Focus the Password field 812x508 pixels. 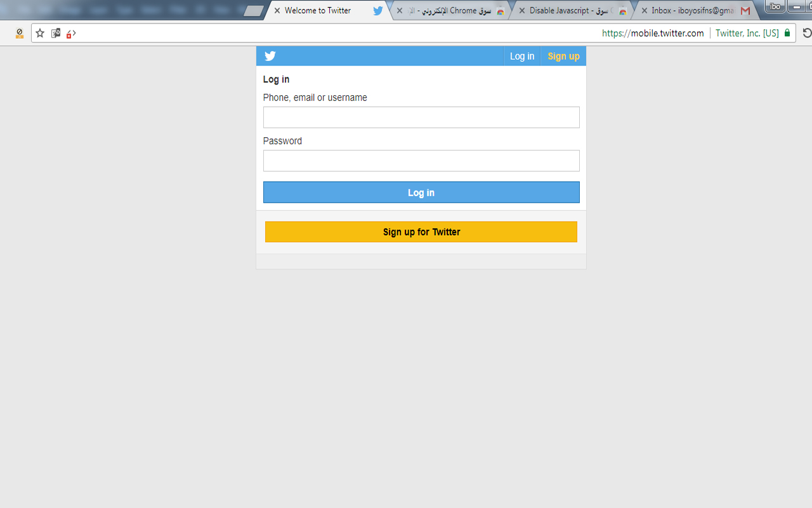click(421, 161)
